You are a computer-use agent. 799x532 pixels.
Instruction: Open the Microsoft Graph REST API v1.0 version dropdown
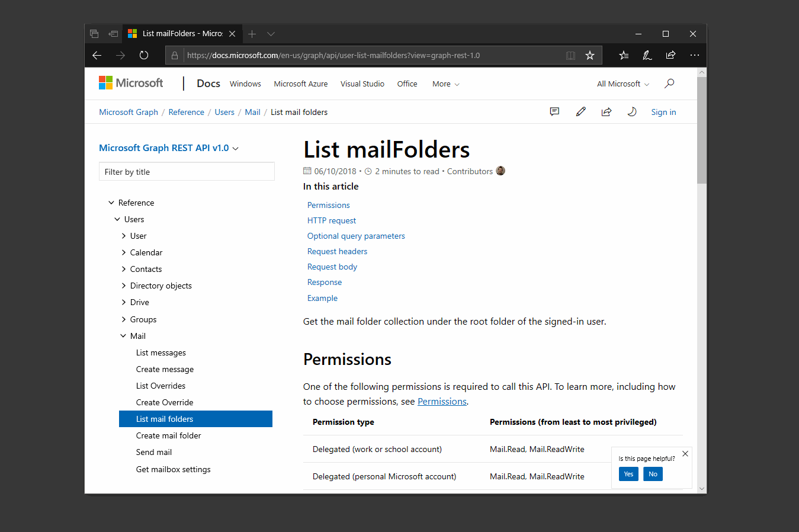click(x=169, y=148)
